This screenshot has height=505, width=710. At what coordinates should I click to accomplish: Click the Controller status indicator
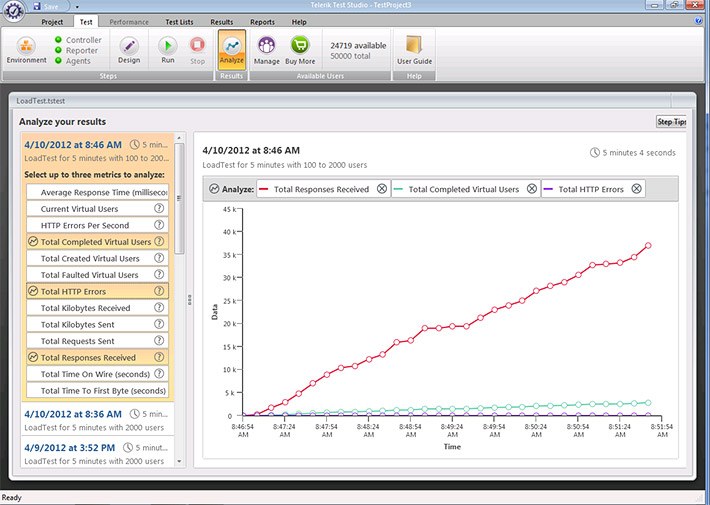point(58,40)
